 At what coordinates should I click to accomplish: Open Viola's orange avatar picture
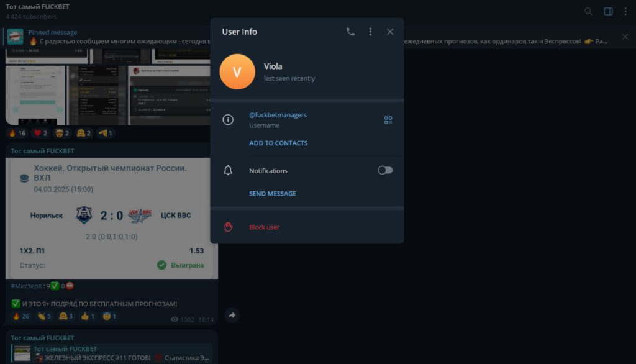[x=237, y=72]
